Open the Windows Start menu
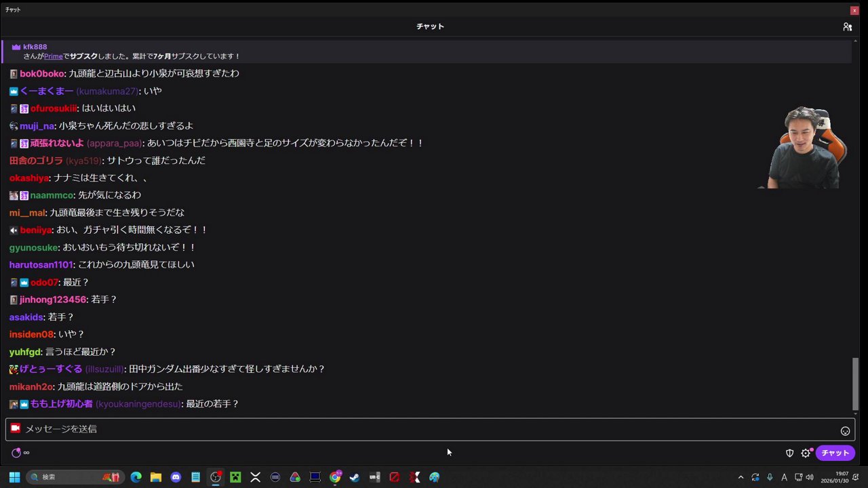Image resolution: width=868 pixels, height=488 pixels. click(14, 477)
